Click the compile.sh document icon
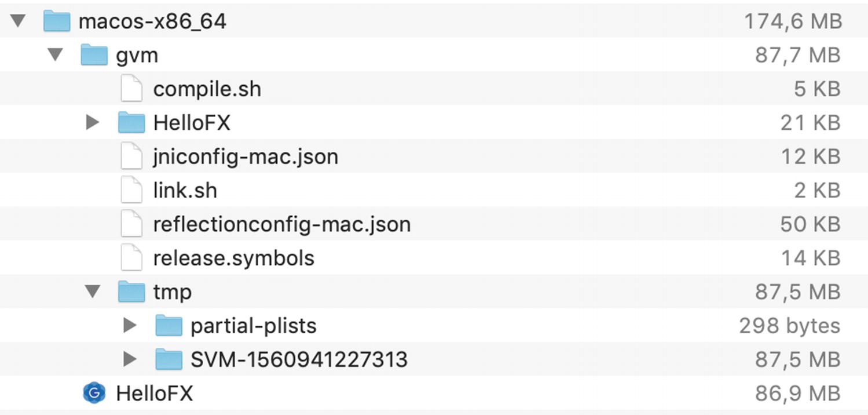This screenshot has height=415, width=868. (131, 88)
